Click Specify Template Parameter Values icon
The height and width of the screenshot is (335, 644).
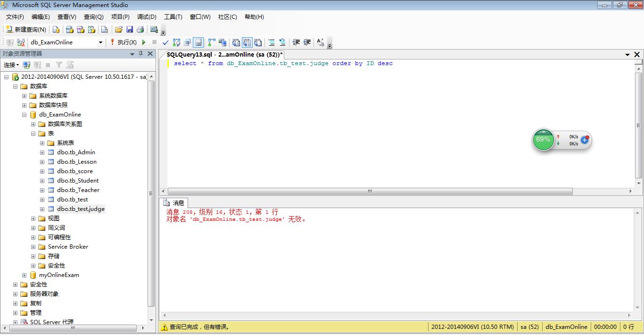coord(321,42)
